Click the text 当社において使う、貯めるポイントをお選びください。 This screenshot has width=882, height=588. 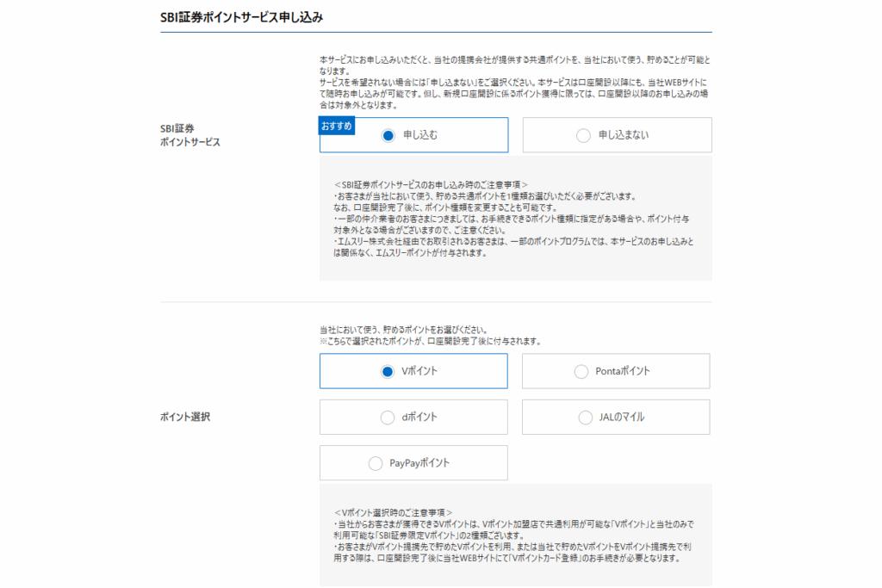pos(404,330)
